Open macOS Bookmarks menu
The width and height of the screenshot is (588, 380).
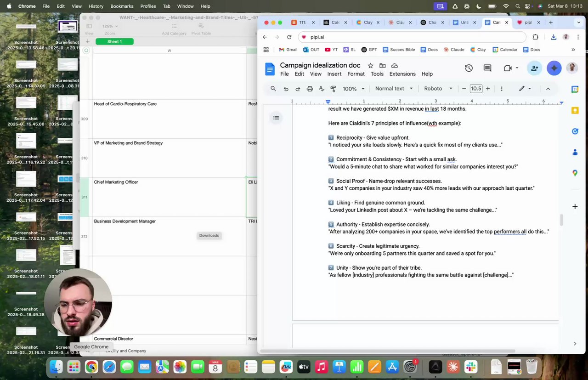pyautogui.click(x=122, y=6)
